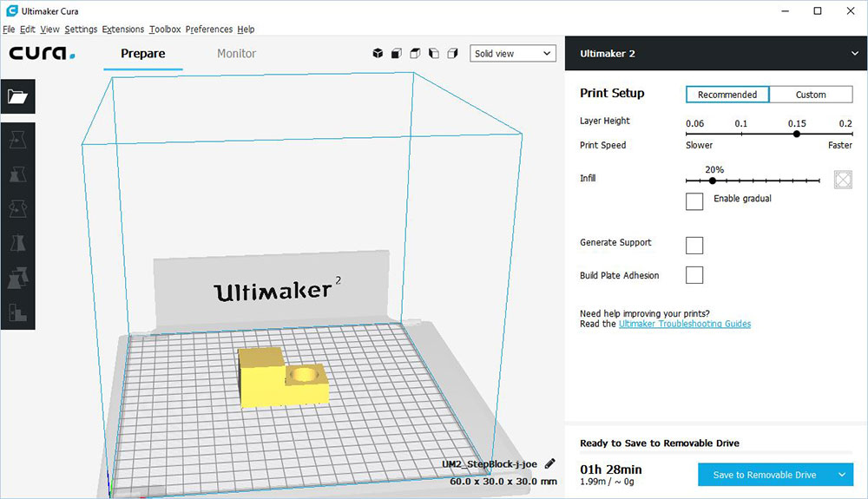Select the Rotate tool in left toolbar
868x499 pixels.
[18, 208]
